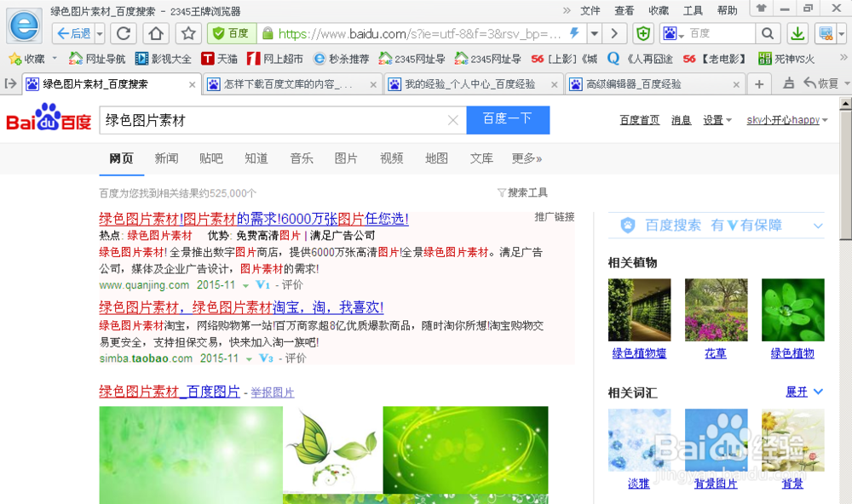Open the 工具 menu
Image resolution: width=852 pixels, height=504 pixels.
[693, 11]
